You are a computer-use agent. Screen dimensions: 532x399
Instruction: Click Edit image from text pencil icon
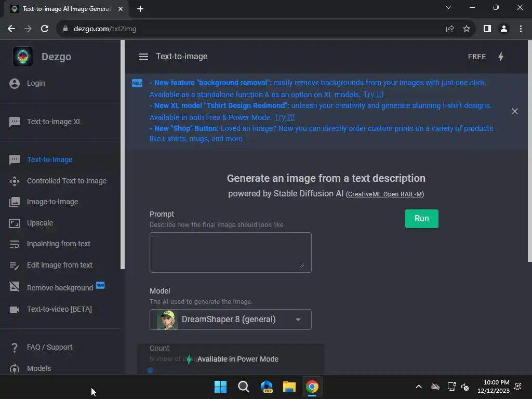pyautogui.click(x=15, y=265)
